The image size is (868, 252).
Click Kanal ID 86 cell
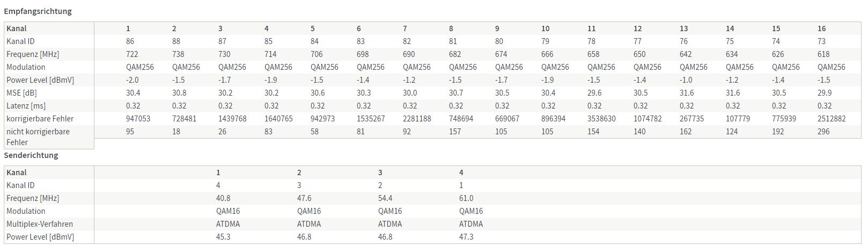point(130,41)
